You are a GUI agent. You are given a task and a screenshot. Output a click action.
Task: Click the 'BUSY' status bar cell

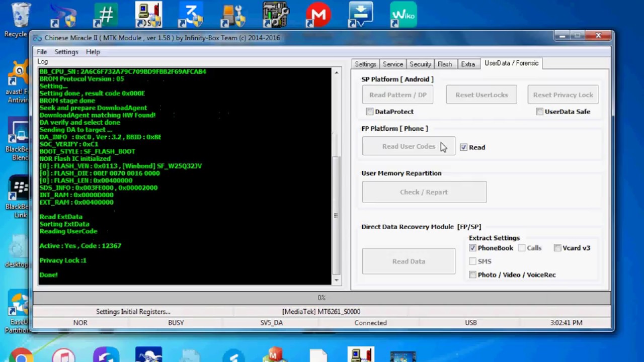coord(176,323)
